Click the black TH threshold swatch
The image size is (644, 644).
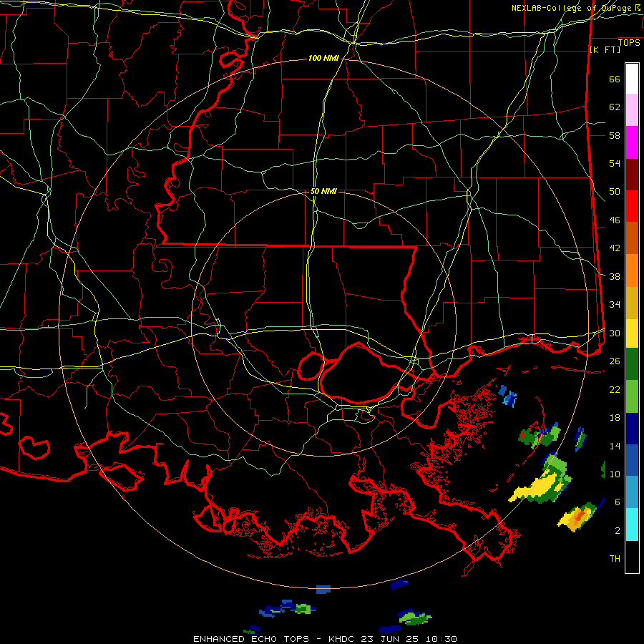point(632,557)
